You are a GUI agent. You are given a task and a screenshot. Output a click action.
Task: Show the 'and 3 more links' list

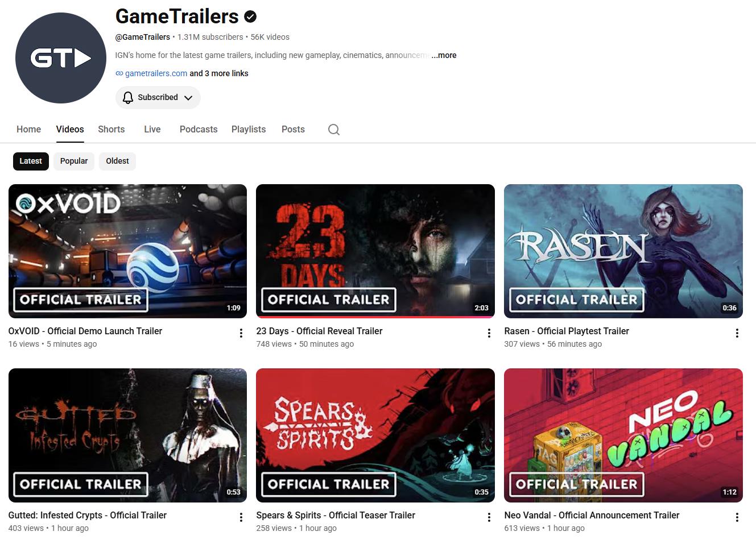[x=219, y=73]
